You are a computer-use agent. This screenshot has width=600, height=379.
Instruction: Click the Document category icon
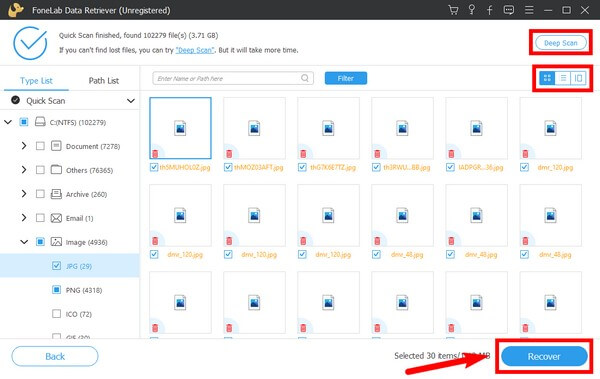[x=56, y=146]
